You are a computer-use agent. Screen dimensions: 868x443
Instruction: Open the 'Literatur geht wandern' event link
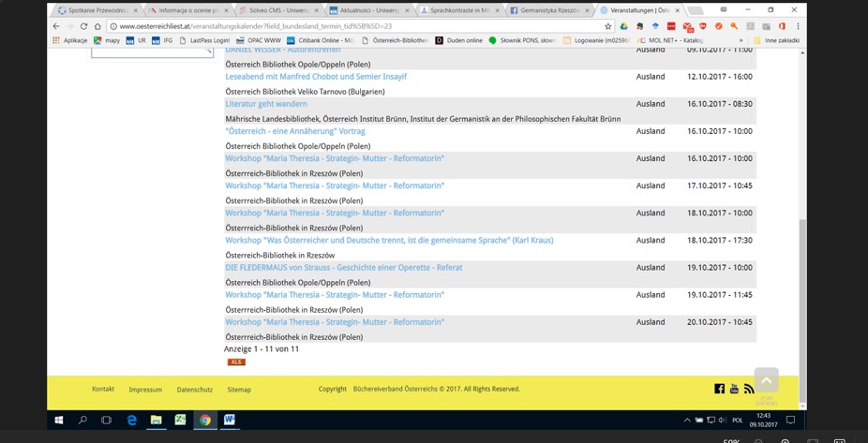pos(266,104)
